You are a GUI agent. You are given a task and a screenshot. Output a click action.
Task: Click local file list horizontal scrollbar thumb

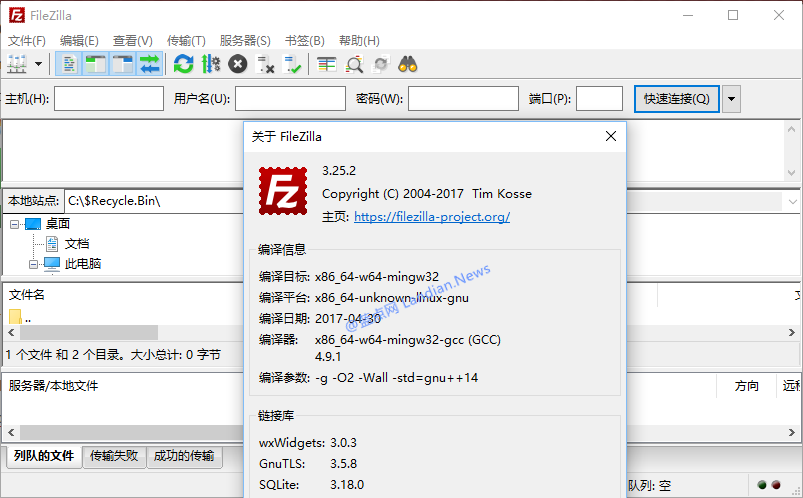[89, 333]
